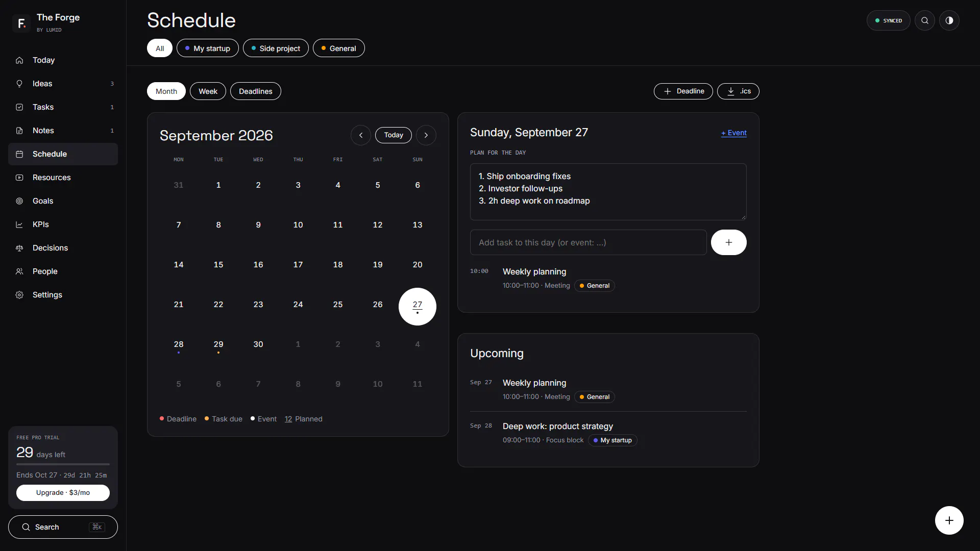This screenshot has height=551, width=980.
Task: Open the Today page from sidebar
Action: pos(63,60)
